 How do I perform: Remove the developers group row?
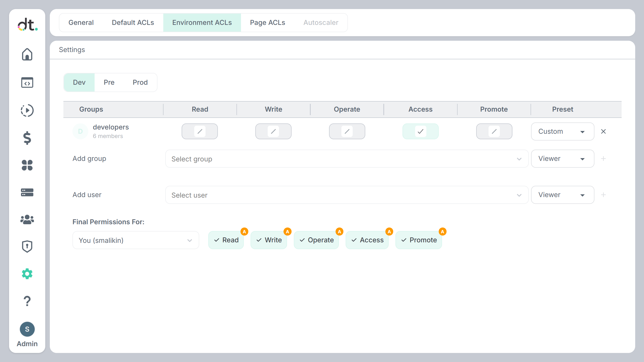click(x=603, y=131)
